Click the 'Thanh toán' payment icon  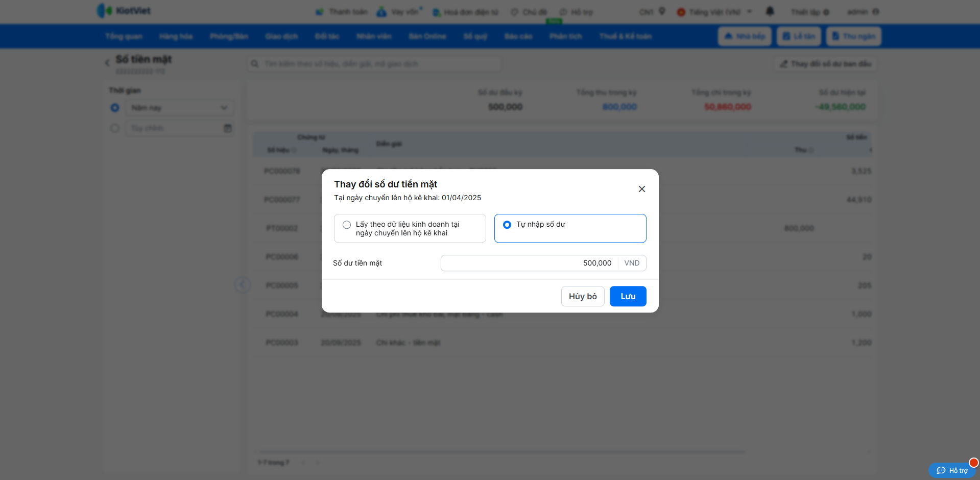click(319, 12)
